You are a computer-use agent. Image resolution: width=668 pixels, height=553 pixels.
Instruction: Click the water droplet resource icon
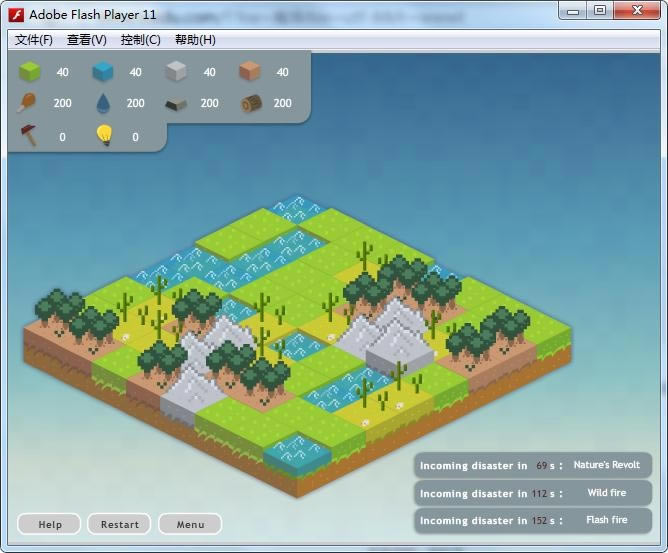[103, 103]
